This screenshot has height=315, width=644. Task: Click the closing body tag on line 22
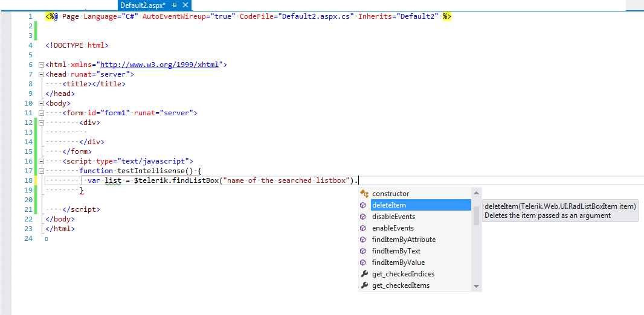coord(60,219)
